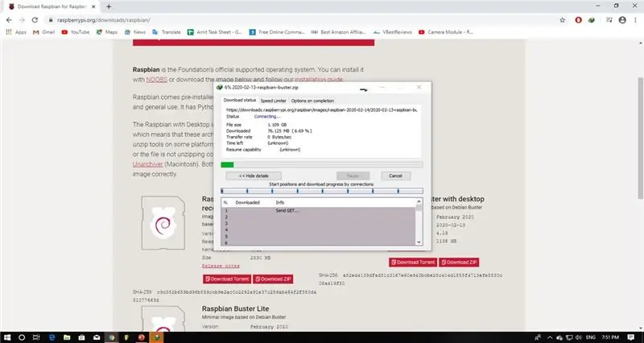Click the connections progress bar in IDM dialog
The width and height of the screenshot is (644, 343).
point(321,191)
